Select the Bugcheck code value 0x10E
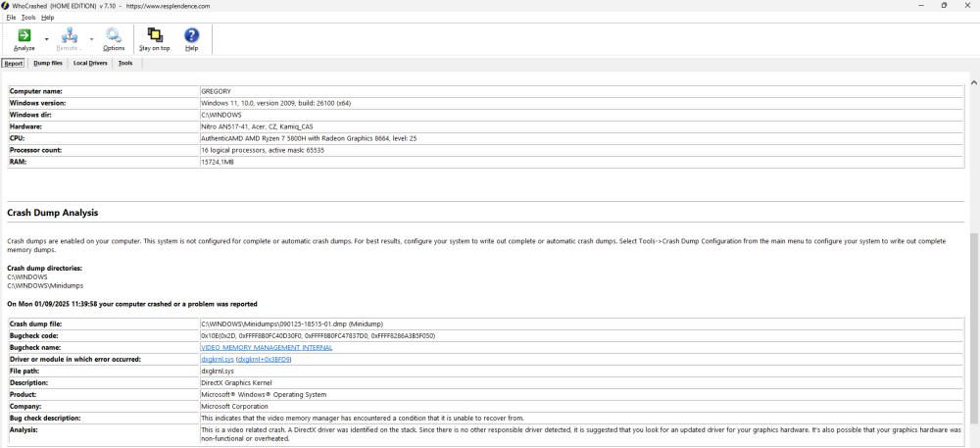The image size is (980, 448). point(318,335)
